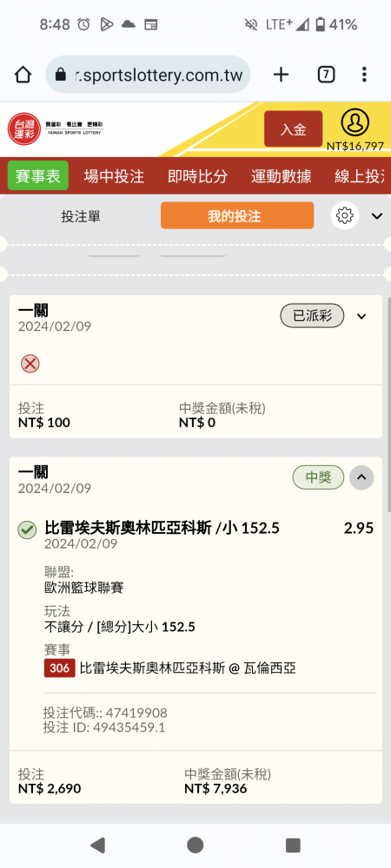Tap the Android back navigation button

97,845
